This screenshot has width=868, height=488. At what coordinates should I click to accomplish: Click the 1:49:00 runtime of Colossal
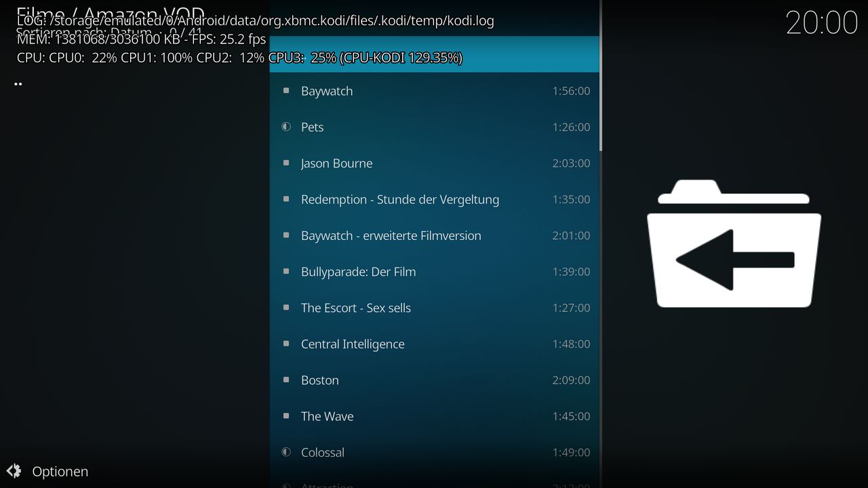coord(571,452)
